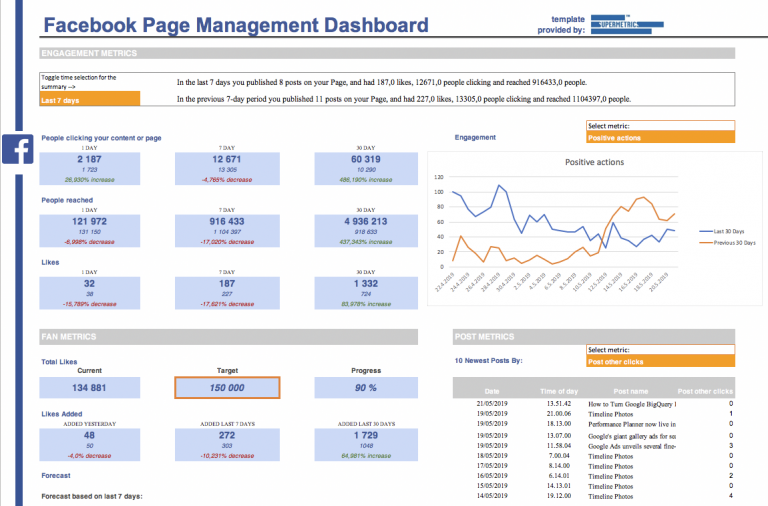Click the Positive actions chart title
The image size is (768, 506).
click(594, 162)
